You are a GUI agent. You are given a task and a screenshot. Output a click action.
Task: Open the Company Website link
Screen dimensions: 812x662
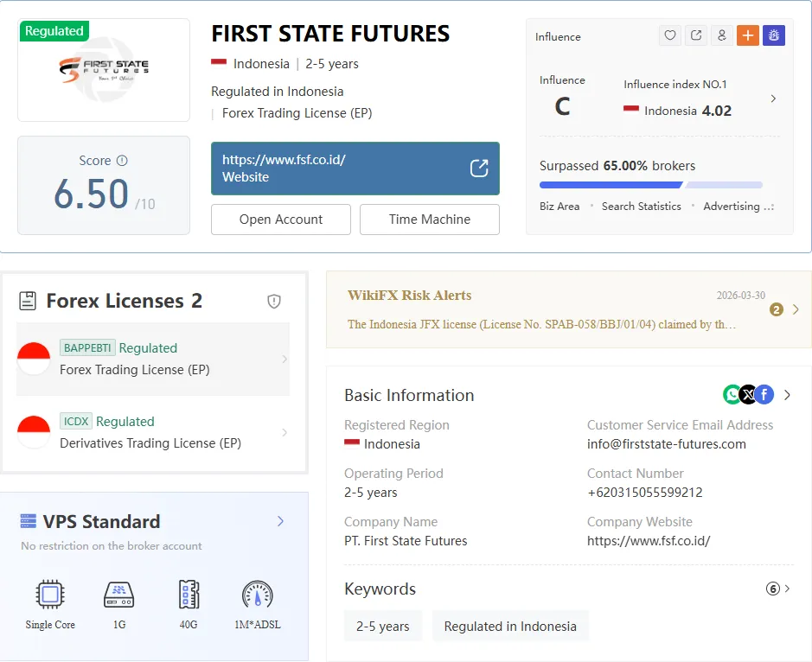tap(649, 541)
